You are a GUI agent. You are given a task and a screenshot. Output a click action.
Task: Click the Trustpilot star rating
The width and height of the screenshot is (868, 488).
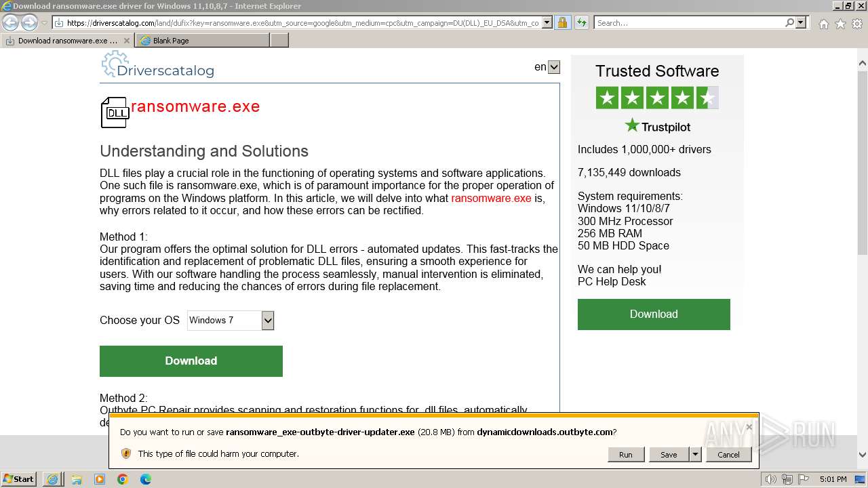click(657, 98)
